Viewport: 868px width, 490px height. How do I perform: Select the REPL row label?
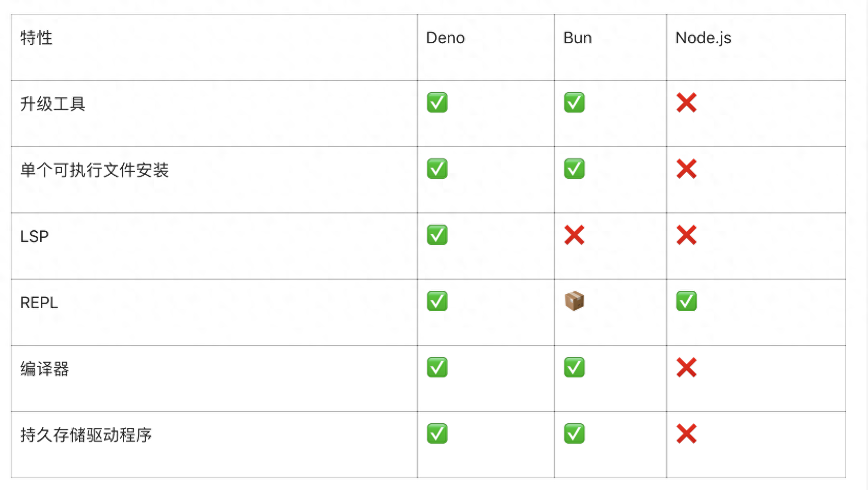pyautogui.click(x=39, y=303)
